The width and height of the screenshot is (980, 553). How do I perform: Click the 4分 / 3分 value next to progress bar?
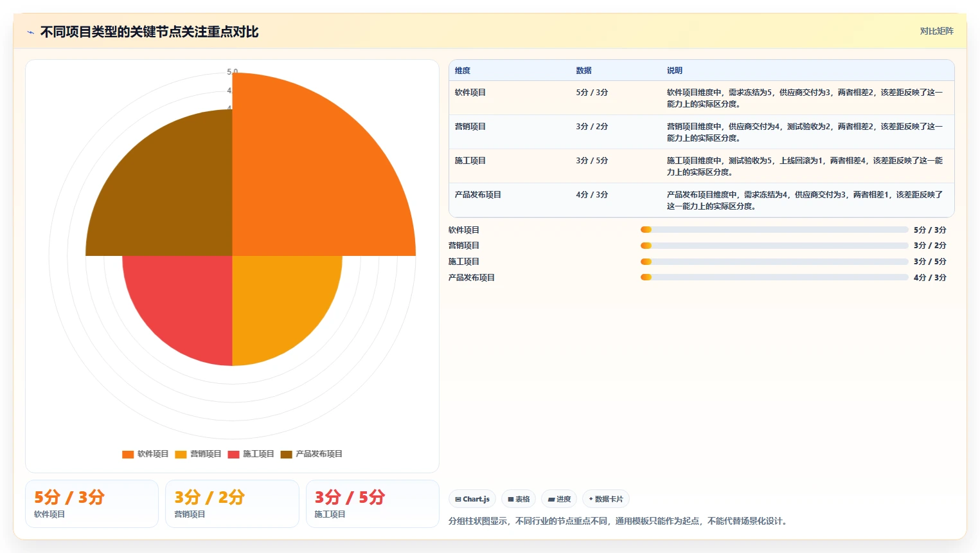coord(930,278)
